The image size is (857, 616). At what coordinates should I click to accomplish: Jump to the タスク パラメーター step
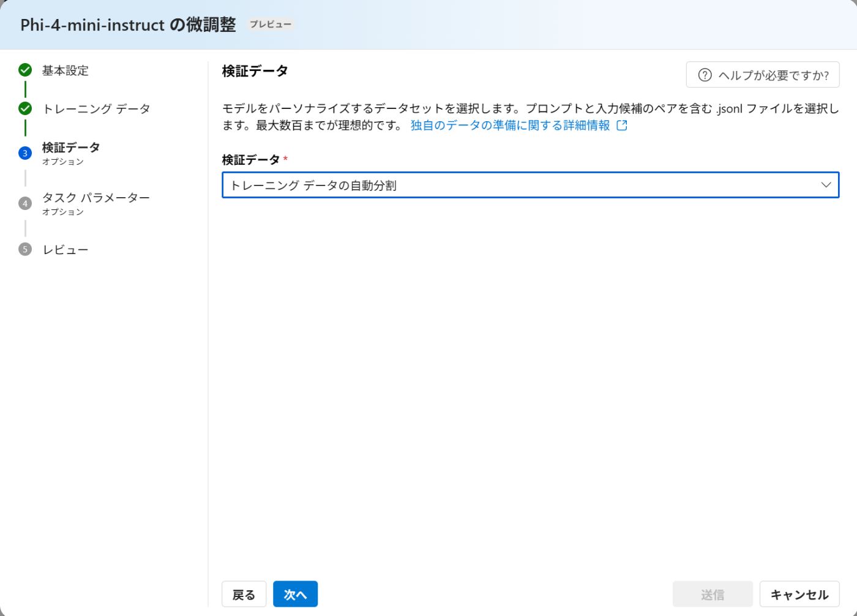(96, 198)
